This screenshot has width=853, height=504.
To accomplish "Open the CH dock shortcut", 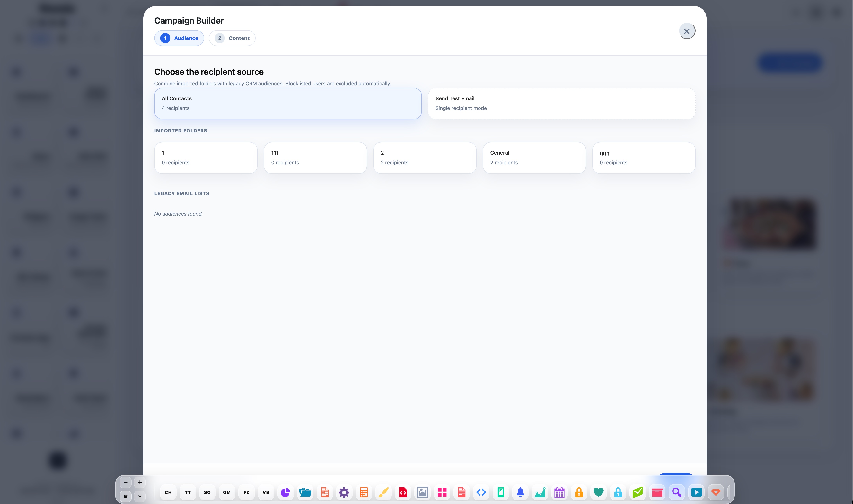I will point(168,492).
